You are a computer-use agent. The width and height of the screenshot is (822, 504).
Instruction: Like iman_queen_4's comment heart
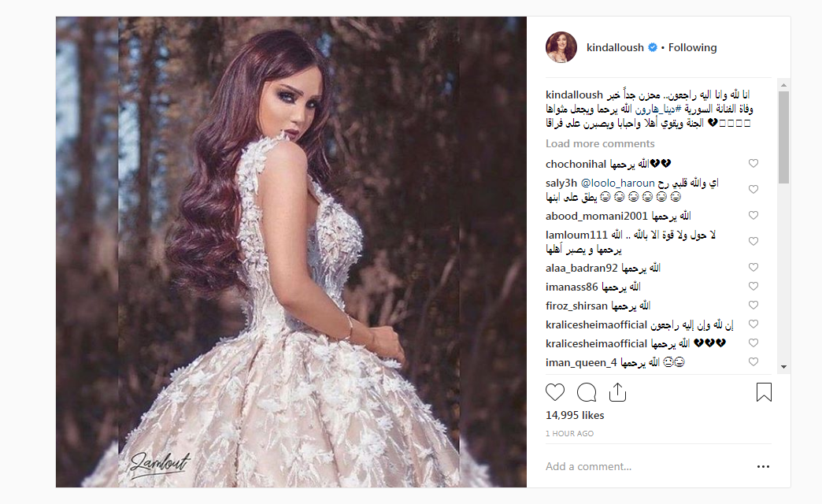tap(753, 362)
